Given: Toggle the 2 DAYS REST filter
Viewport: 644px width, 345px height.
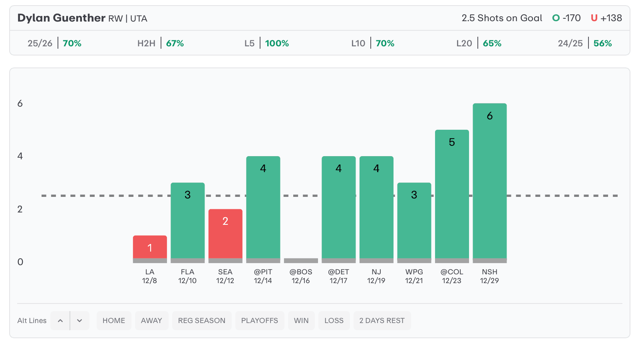Looking at the screenshot, I should pos(382,321).
